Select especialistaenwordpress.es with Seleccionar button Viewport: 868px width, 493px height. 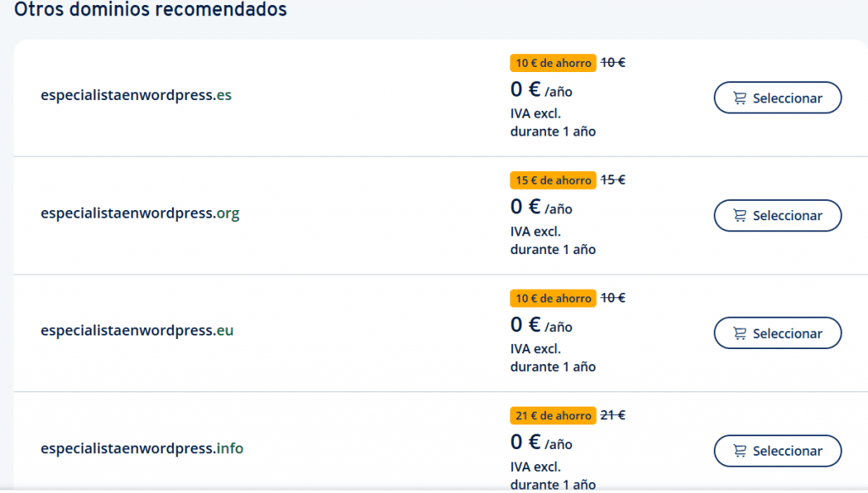pos(778,98)
